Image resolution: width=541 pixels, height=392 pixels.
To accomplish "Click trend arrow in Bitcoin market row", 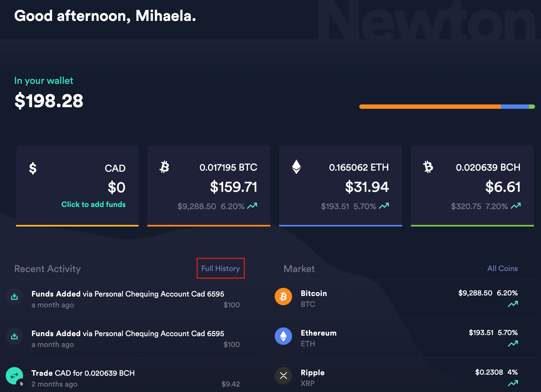I will [513, 304].
